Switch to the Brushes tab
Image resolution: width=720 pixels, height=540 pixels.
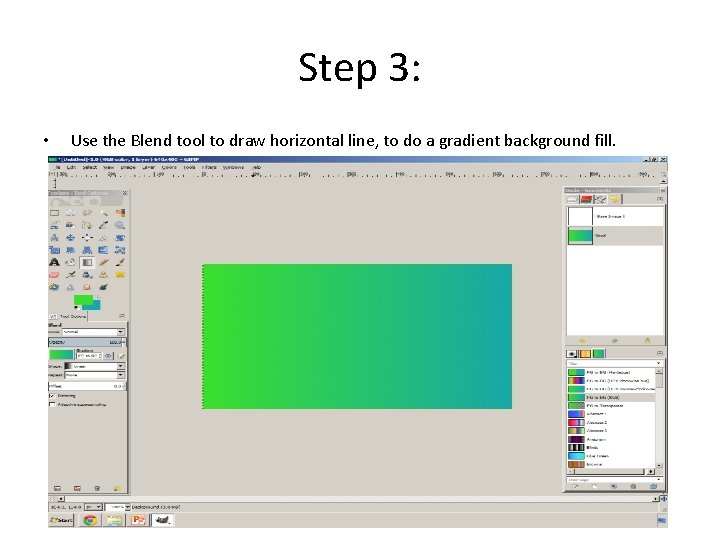point(572,354)
